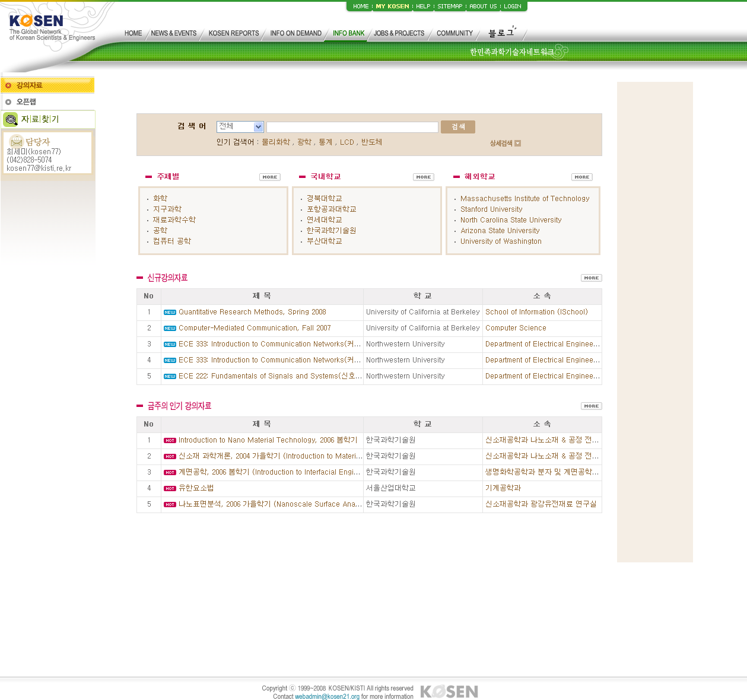Open SITEMAP from top bar
Viewport: 747px width, 700px height.
(450, 7)
